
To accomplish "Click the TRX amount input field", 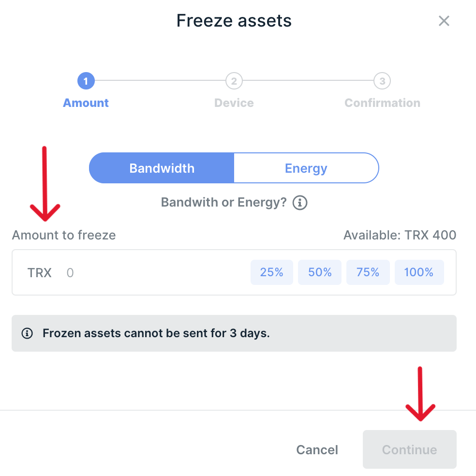I will click(155, 273).
